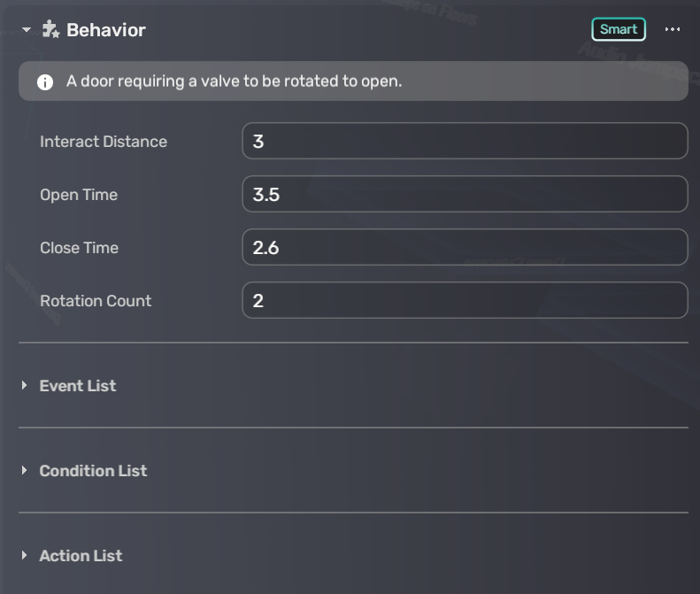
Task: Click the info icon in the description banner
Action: pyautogui.click(x=45, y=82)
